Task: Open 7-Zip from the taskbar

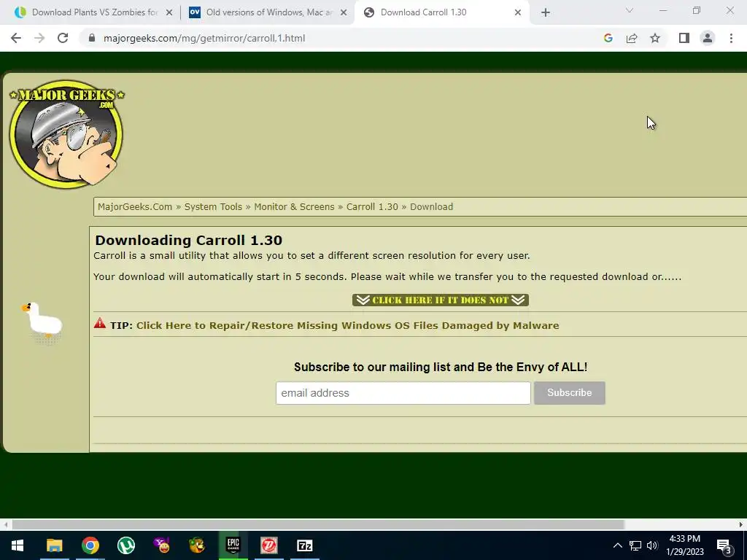Action: coord(305,545)
